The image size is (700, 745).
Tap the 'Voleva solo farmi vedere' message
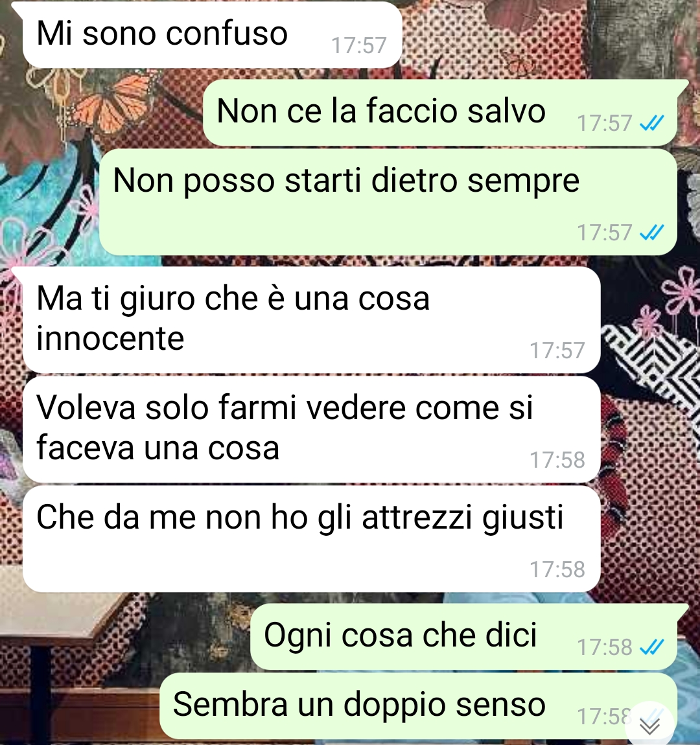(x=312, y=429)
